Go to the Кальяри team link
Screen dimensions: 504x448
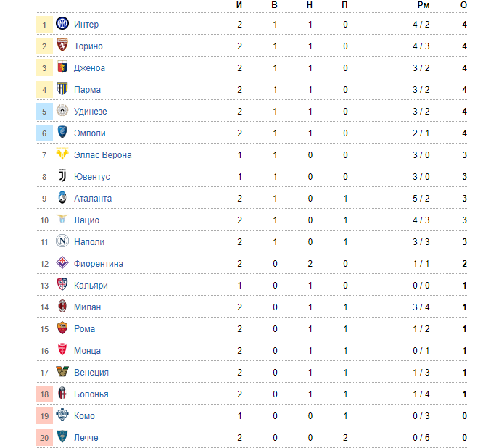[x=91, y=286]
